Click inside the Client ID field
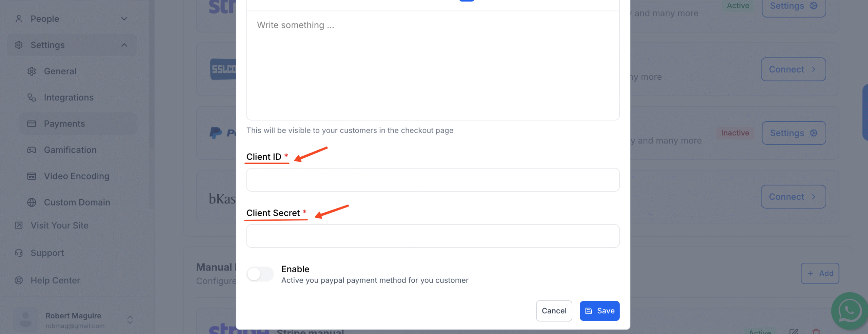Screen dimensions: 868x334 tap(432, 179)
